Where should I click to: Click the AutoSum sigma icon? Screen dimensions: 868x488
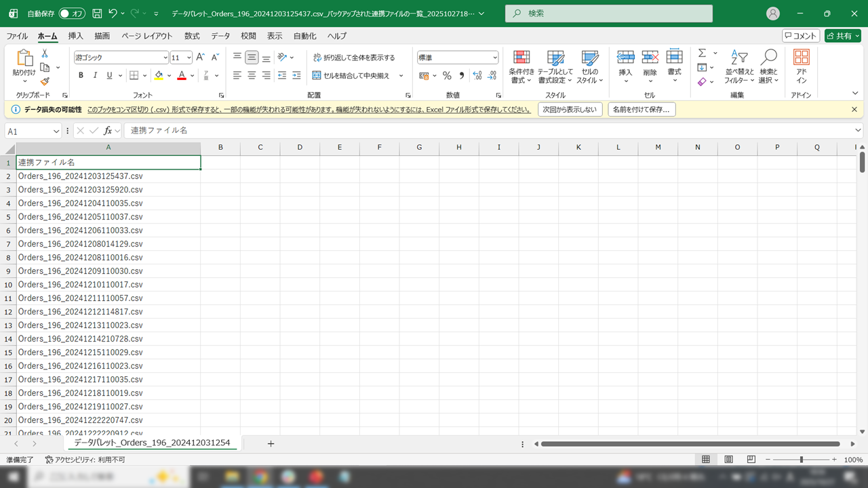click(702, 53)
